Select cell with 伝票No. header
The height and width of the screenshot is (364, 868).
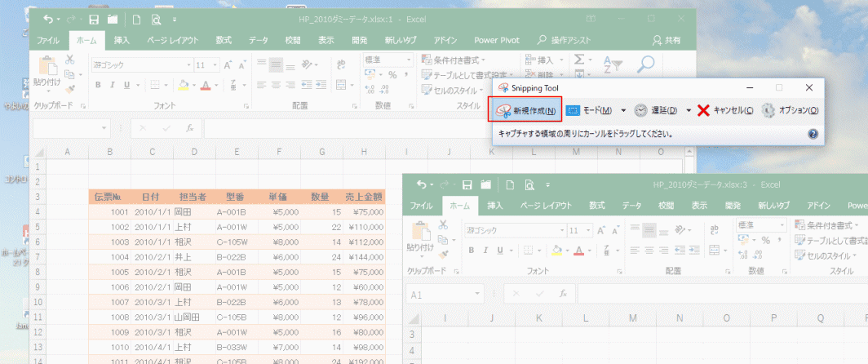point(109,197)
